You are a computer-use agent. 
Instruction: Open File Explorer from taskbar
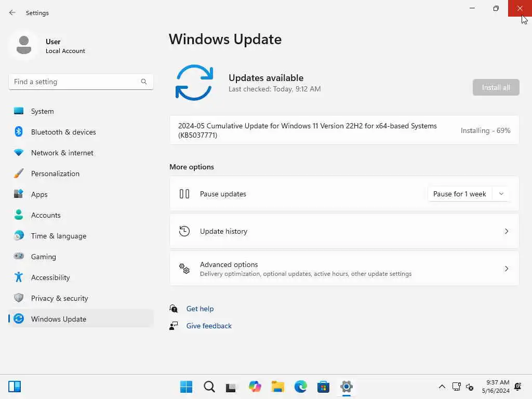pyautogui.click(x=277, y=387)
